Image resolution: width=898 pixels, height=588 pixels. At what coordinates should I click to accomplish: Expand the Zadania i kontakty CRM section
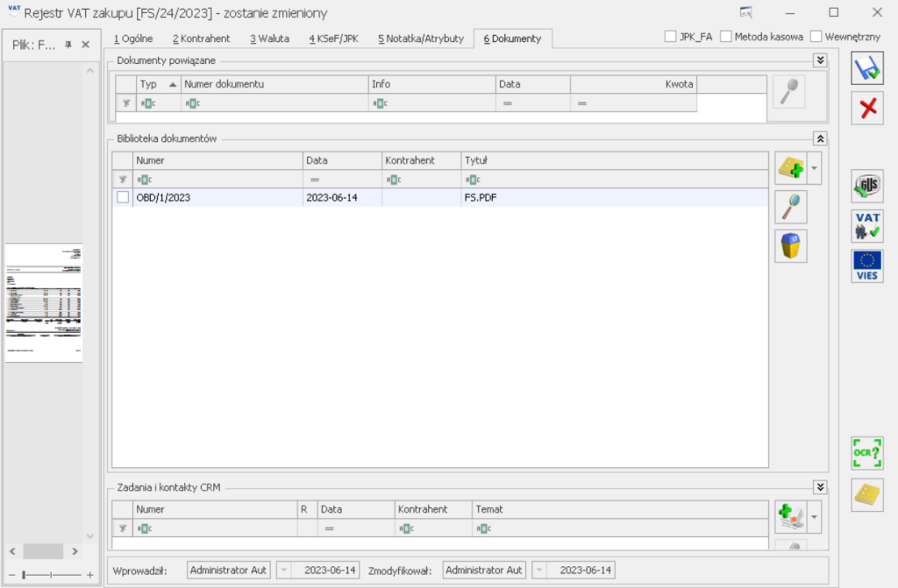coord(820,487)
